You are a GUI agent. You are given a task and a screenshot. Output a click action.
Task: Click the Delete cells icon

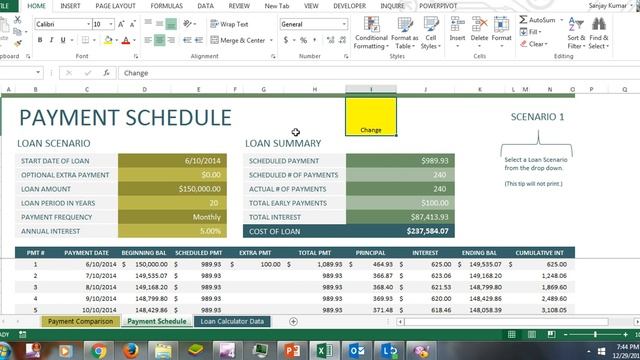(479, 25)
